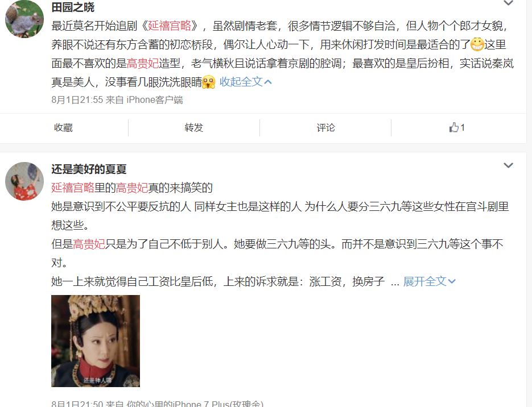The height and width of the screenshot is (407, 532).
Task: Click 还是美好的夏夏's avatar picture
Action: tap(24, 181)
